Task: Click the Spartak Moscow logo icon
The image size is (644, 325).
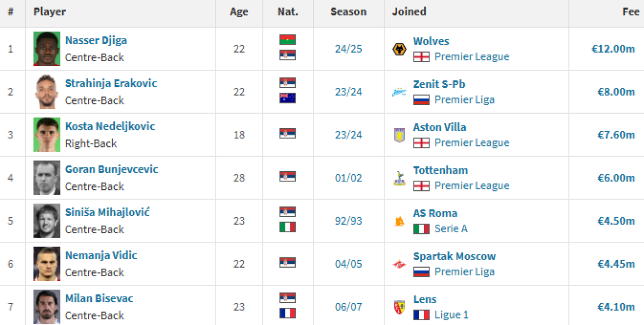Action: (399, 264)
